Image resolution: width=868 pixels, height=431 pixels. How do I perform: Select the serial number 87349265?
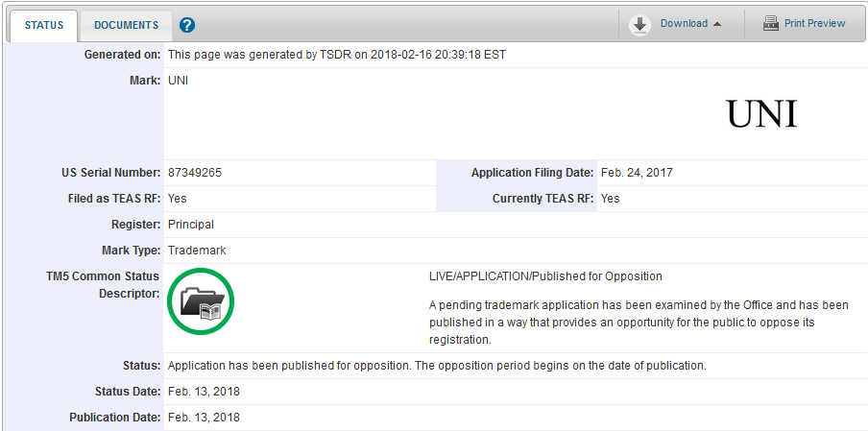point(195,173)
